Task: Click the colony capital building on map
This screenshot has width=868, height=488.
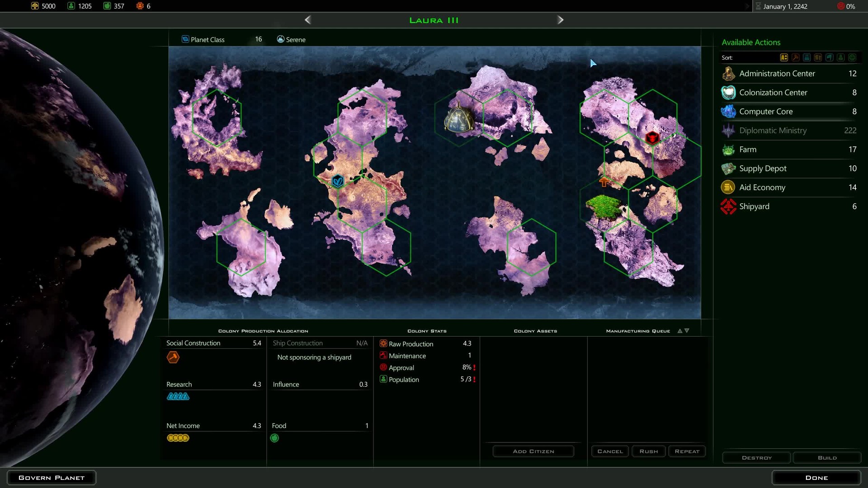Action: pyautogui.click(x=458, y=118)
